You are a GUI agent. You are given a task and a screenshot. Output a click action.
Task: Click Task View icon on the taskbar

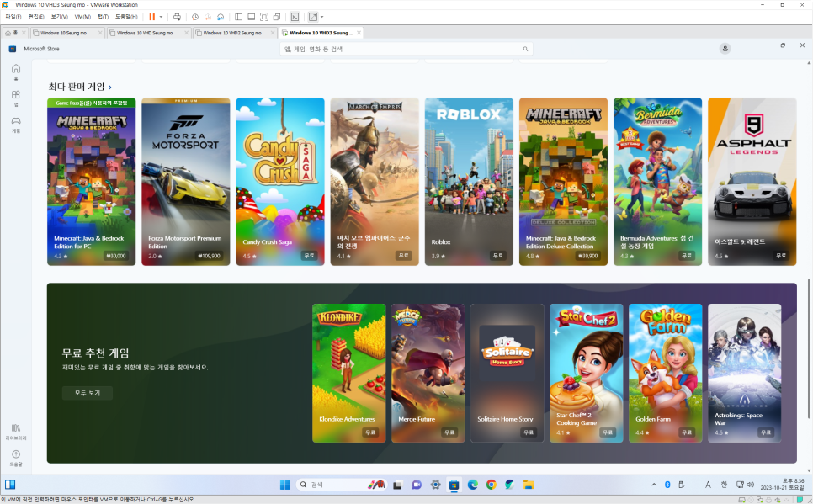coord(398,485)
